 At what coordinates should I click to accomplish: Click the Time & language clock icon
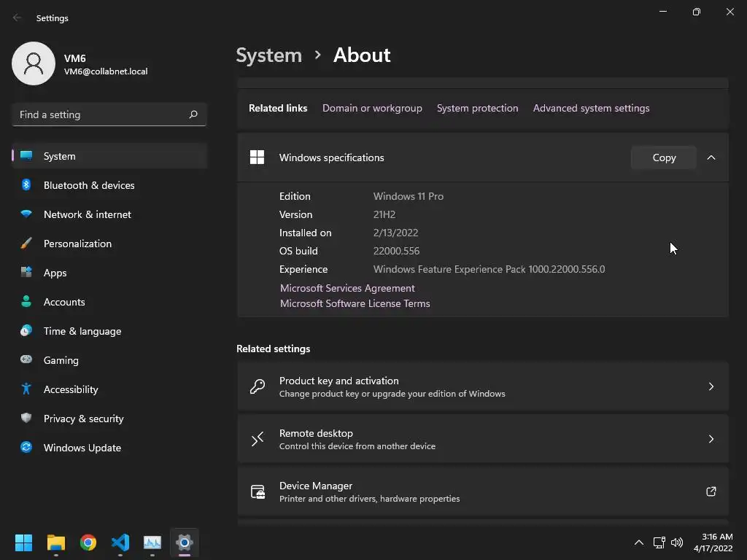click(x=26, y=330)
